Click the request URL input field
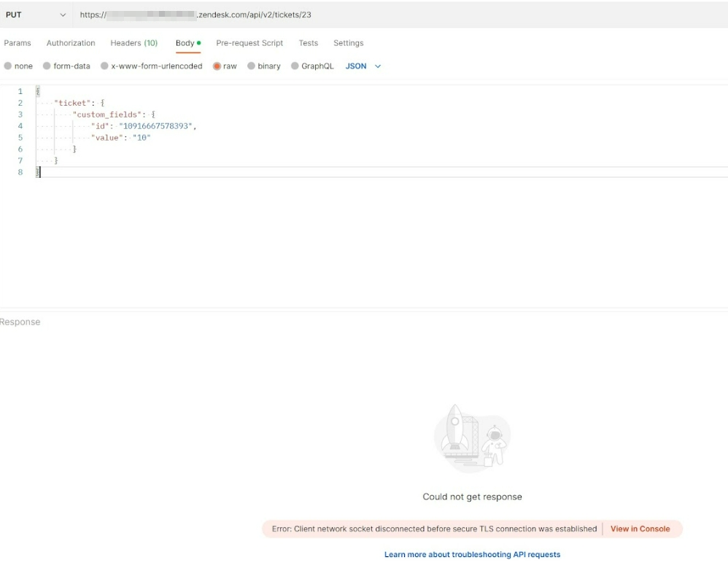This screenshot has height=584, width=728. 401,15
